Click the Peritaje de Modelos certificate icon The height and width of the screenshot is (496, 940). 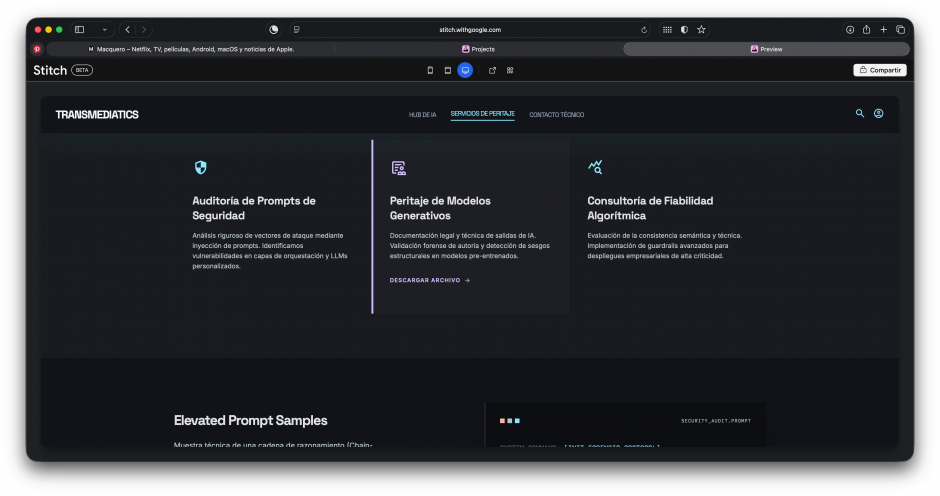[x=398, y=168]
